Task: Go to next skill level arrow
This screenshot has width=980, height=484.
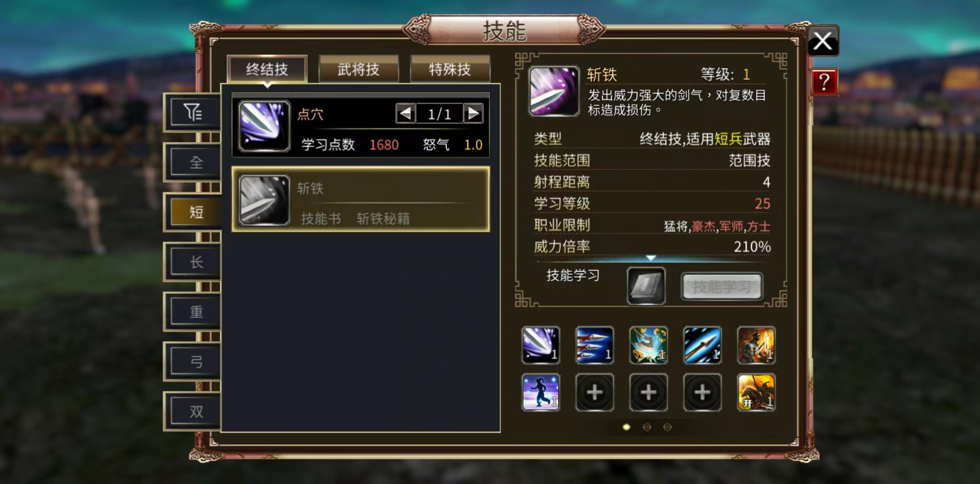Action: point(473,113)
